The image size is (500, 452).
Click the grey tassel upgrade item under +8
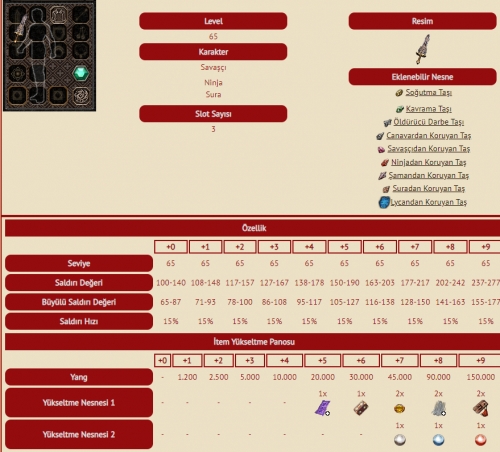coord(438,408)
